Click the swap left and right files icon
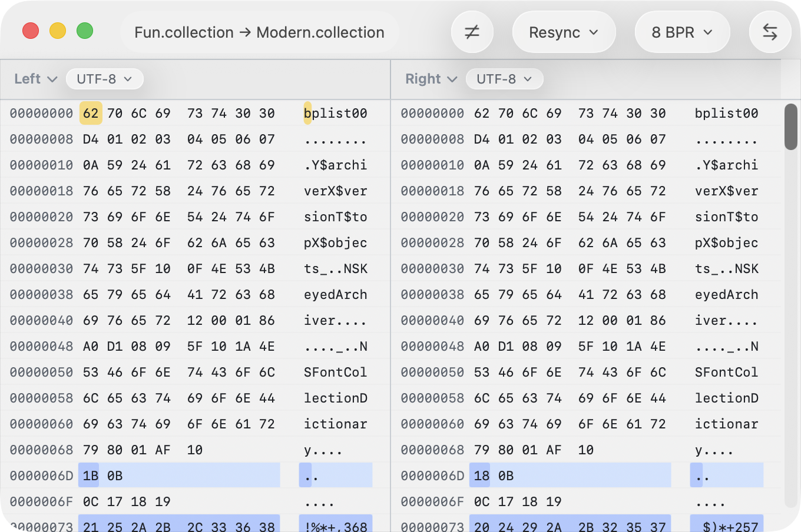The height and width of the screenshot is (532, 801). click(770, 32)
